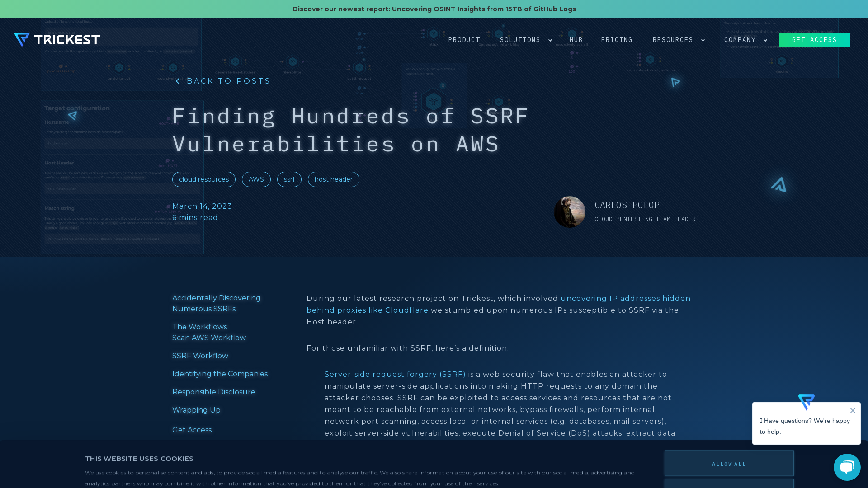Click the Uncovering OSINT Insights banner link
Viewport: 868px width, 488px height.
483,9
